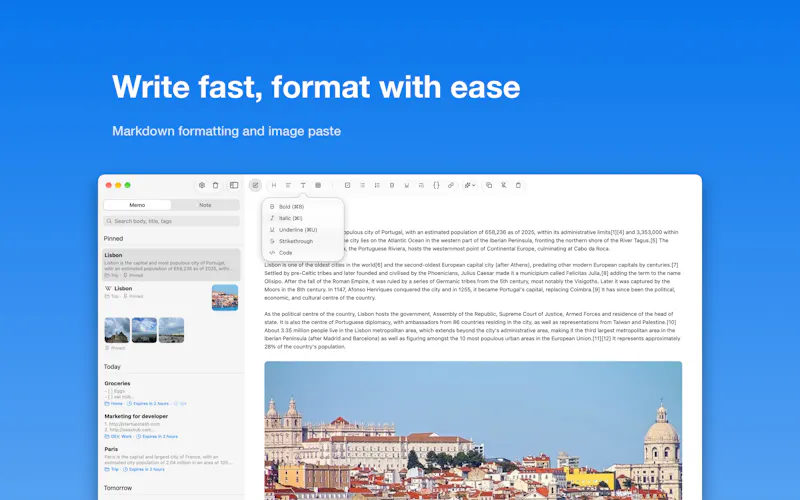Click the trash icon at toolbar right end

pyautogui.click(x=518, y=185)
